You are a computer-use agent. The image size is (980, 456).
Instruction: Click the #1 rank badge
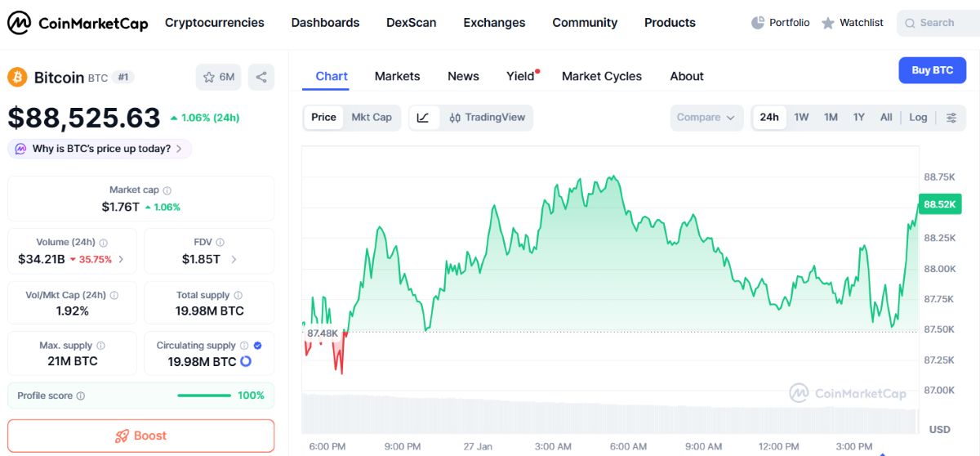(122, 78)
